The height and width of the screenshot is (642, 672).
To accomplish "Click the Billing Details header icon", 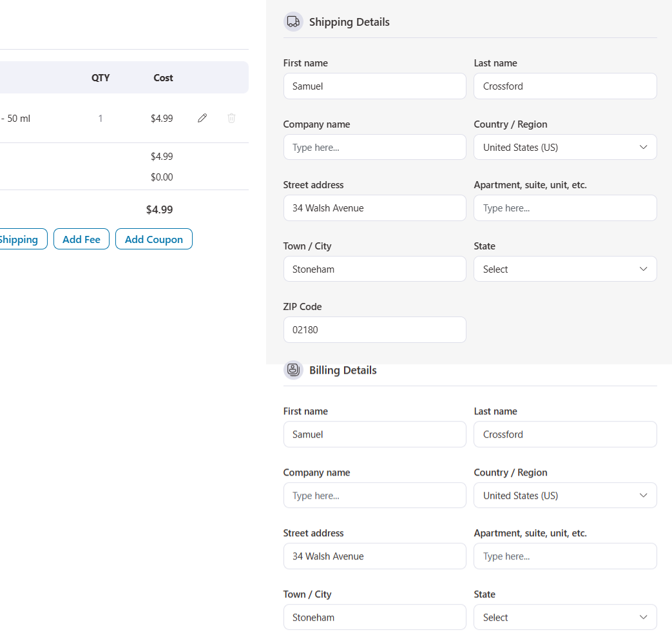I will click(293, 369).
